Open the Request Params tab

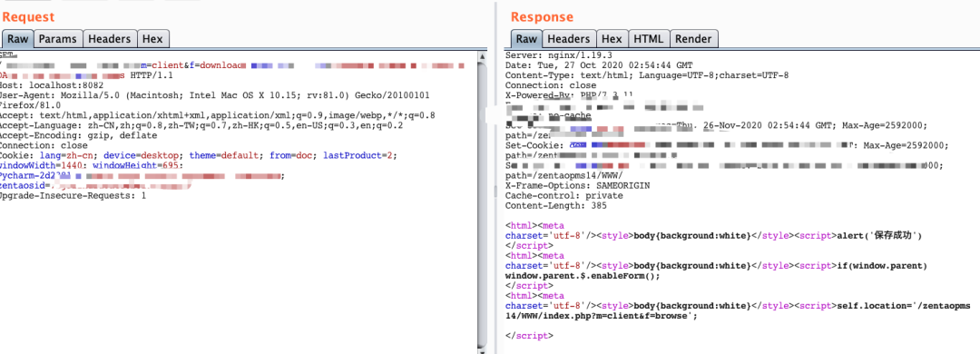[x=57, y=39]
